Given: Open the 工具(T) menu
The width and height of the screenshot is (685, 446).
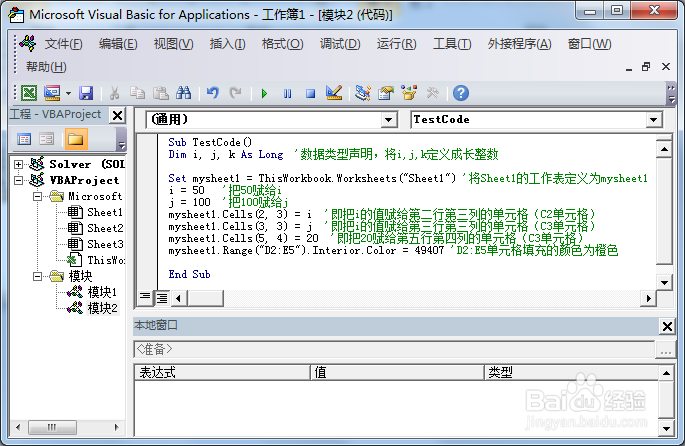Looking at the screenshot, I should [452, 44].
